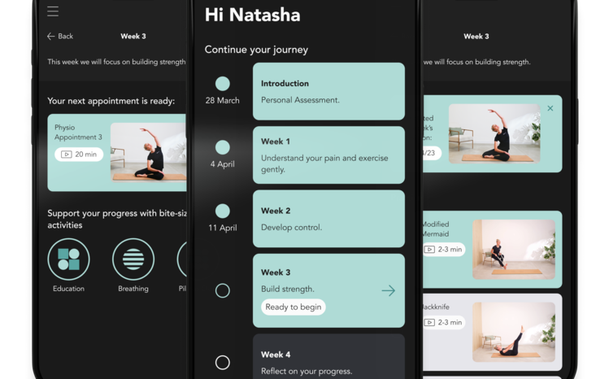Open the Introduction Personal Assessment card

[329, 91]
